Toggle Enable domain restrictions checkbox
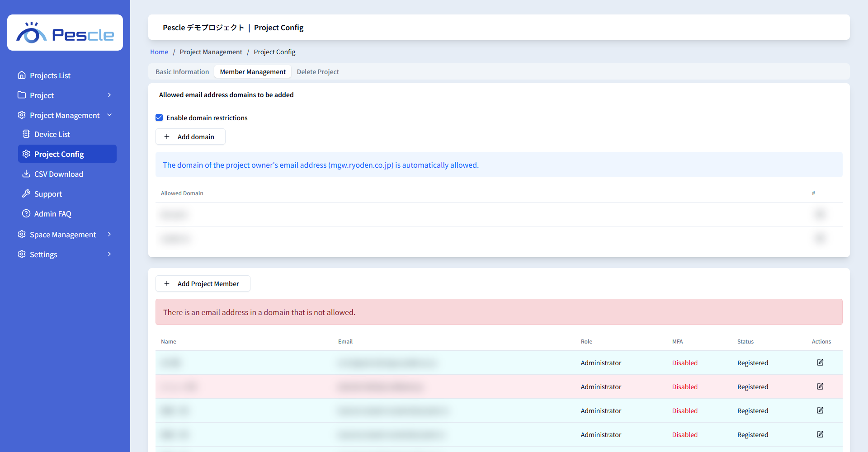 pos(159,118)
